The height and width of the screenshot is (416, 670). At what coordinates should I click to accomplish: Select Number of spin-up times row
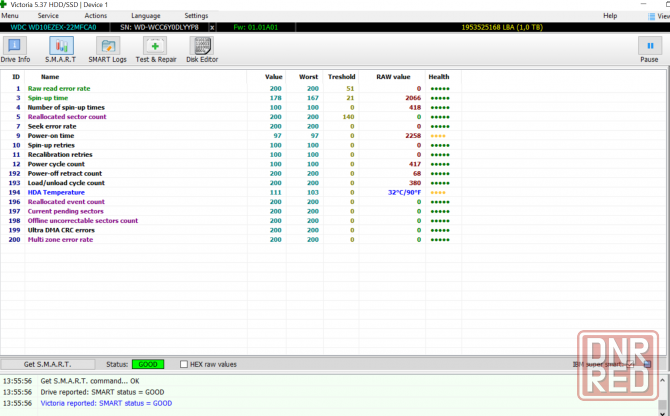(231, 107)
